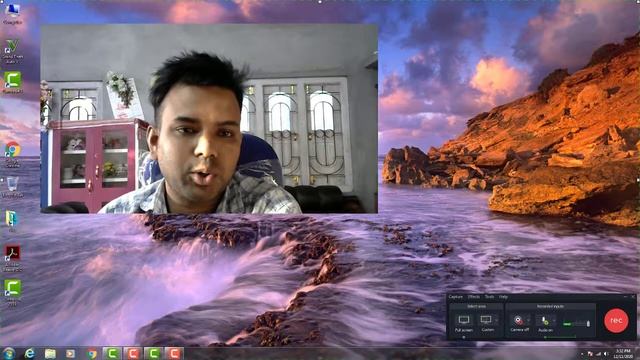Switch to first orange Camtasia taskbar button
This screenshot has width=640, height=360.
tap(133, 353)
